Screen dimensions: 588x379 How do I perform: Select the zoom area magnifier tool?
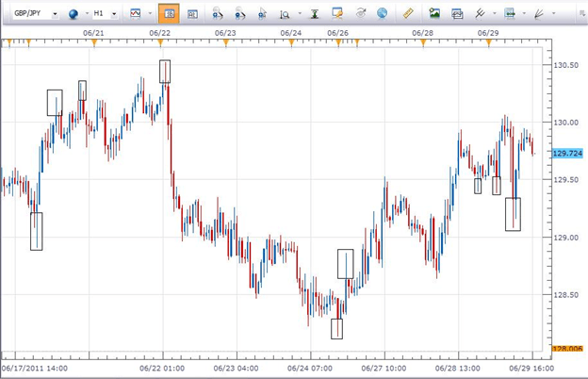coord(285,14)
